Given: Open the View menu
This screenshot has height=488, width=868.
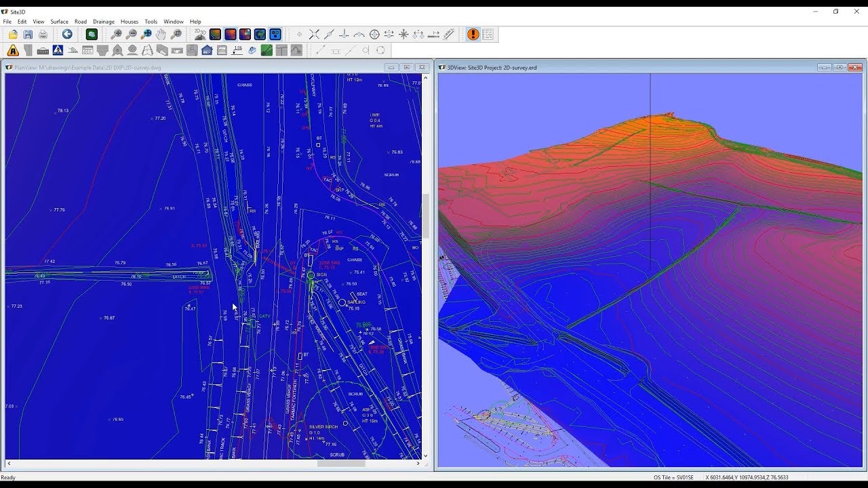Looking at the screenshot, I should 39,22.
